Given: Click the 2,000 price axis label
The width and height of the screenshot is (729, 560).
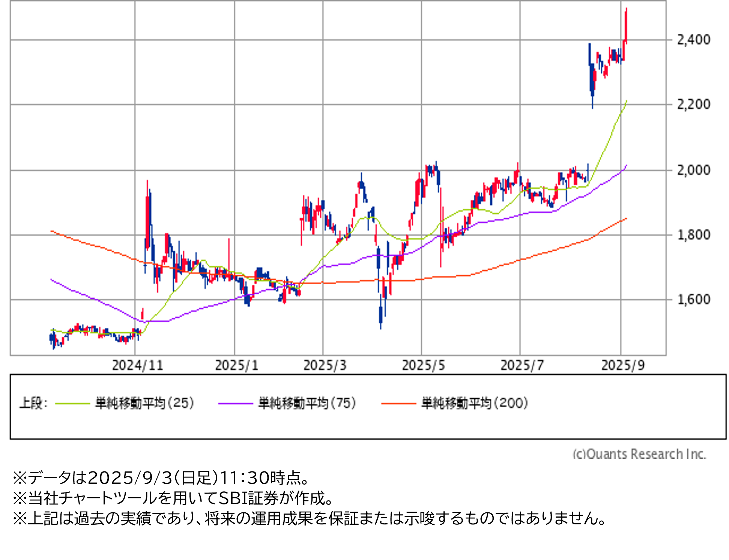Looking at the screenshot, I should 693,170.
